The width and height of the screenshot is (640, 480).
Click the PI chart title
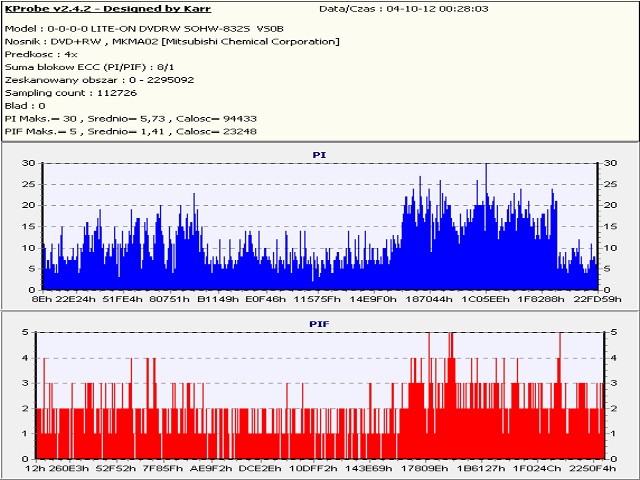[x=319, y=155]
